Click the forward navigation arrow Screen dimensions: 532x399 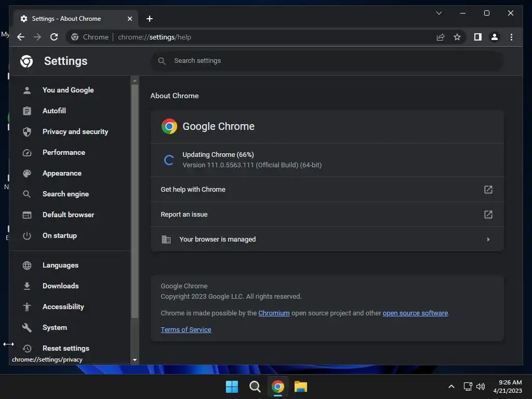[37, 37]
